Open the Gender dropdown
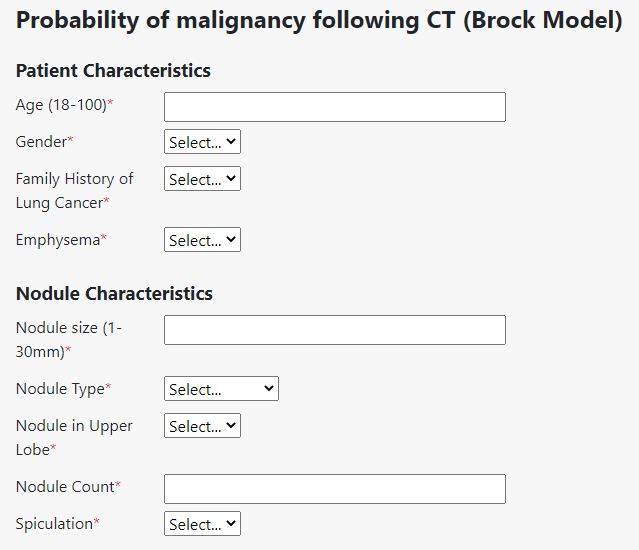The width and height of the screenshot is (639, 550). [x=202, y=142]
